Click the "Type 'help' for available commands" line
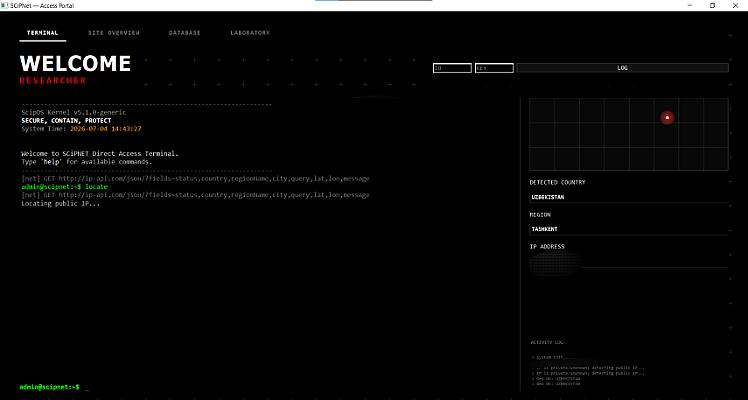The image size is (748, 400). (86, 162)
